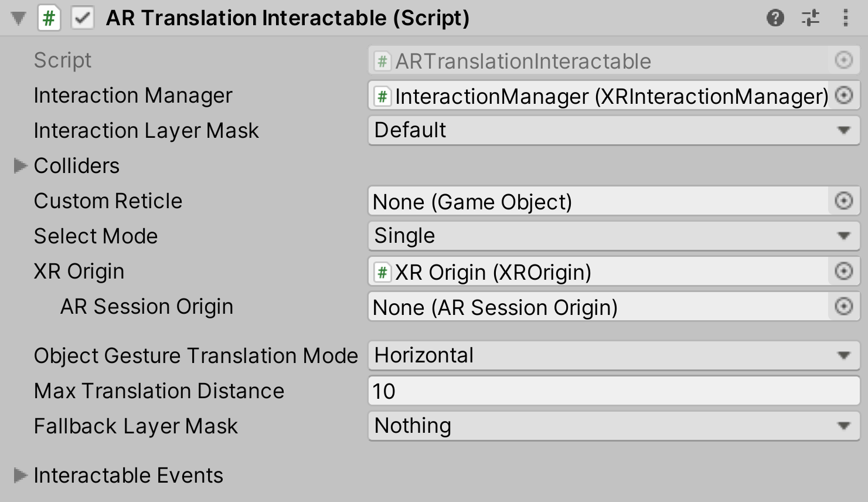Click the help icon for this component

coord(775,18)
